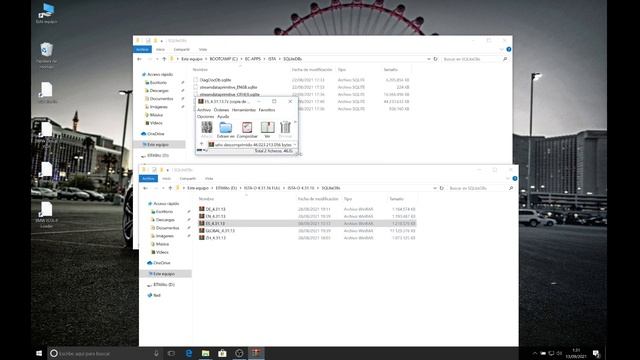Viewport: 640px width, 360px height.
Task: Tick checkbox beside streamdataprimitive_ENGB.sqlite file
Action: point(196,87)
